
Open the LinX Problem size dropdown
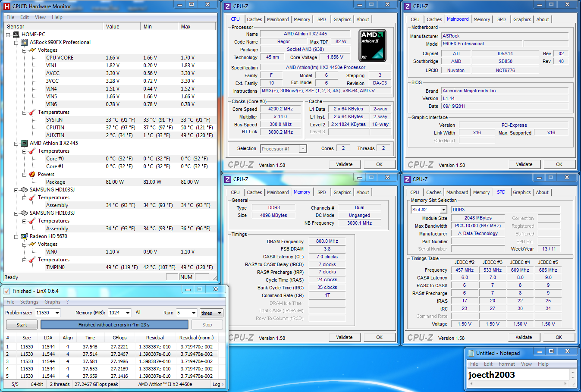[x=57, y=313]
